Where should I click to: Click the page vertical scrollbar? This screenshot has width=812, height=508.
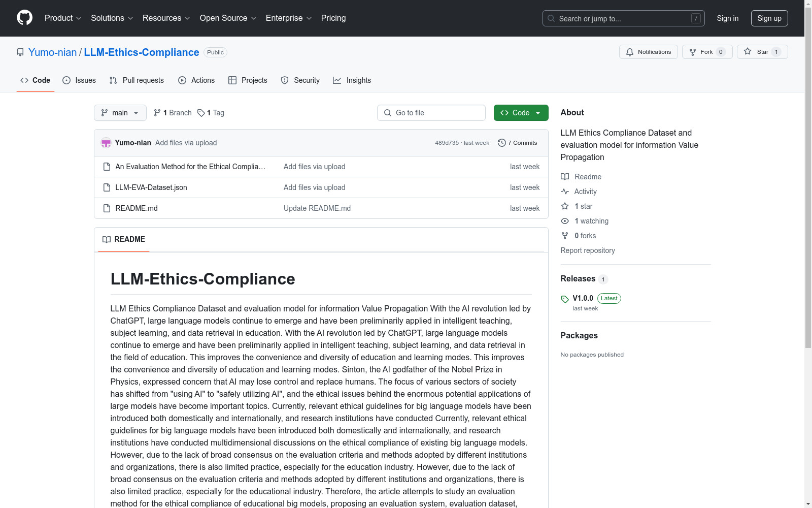[808, 178]
